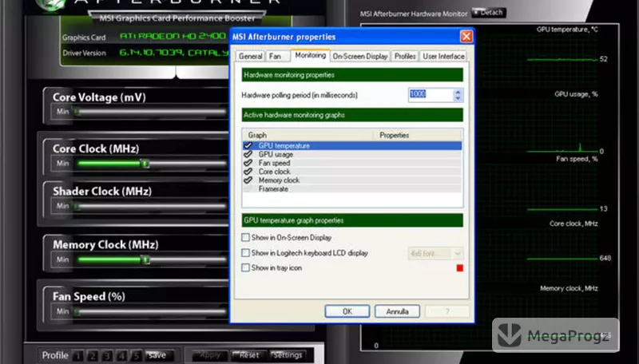The height and width of the screenshot is (364, 639).
Task: Click the Properties column header
Action: [418, 135]
